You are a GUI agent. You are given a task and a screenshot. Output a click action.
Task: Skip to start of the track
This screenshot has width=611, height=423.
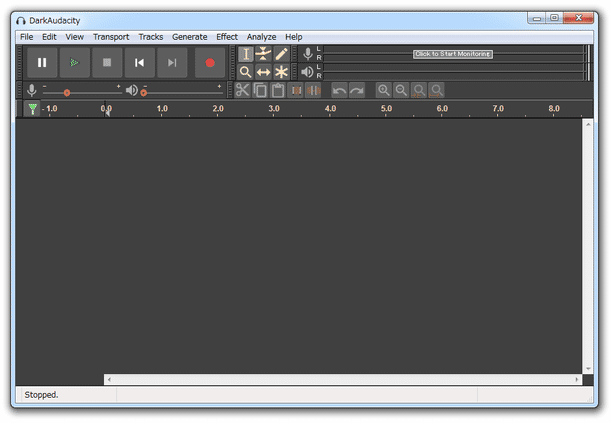click(140, 63)
